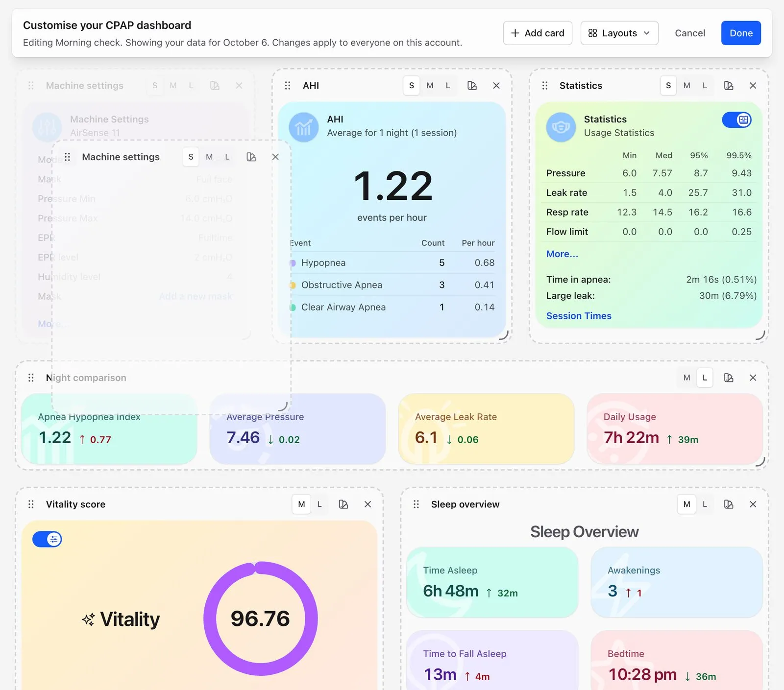Open the Sleep overview appearance editor icon
The image size is (784, 690).
[x=729, y=504]
